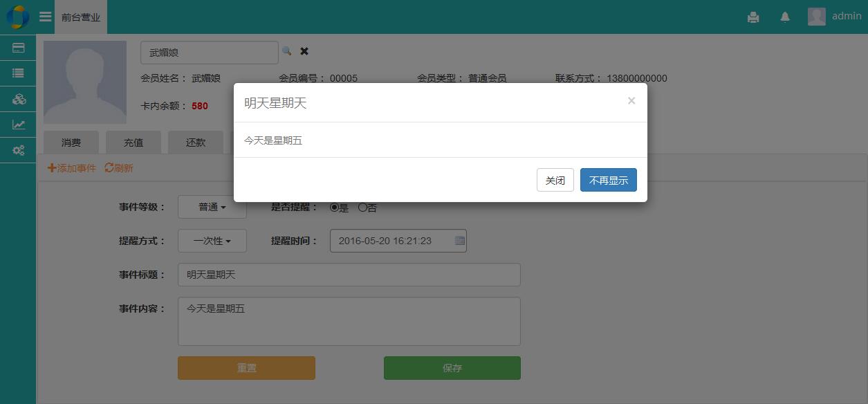This screenshot has height=404, width=868.
Task: Open the settings gears sidebar icon
Action: point(19,150)
